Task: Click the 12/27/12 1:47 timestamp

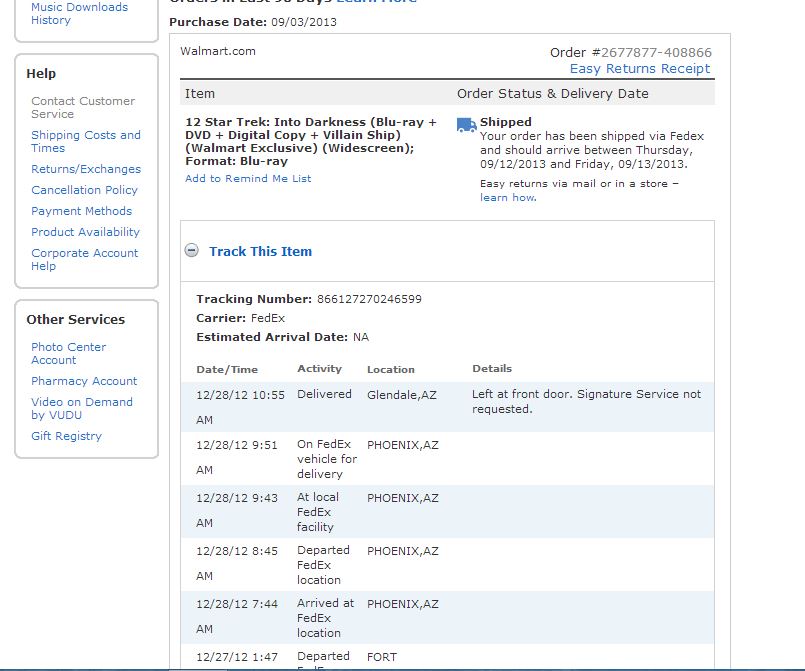Action: tap(237, 657)
